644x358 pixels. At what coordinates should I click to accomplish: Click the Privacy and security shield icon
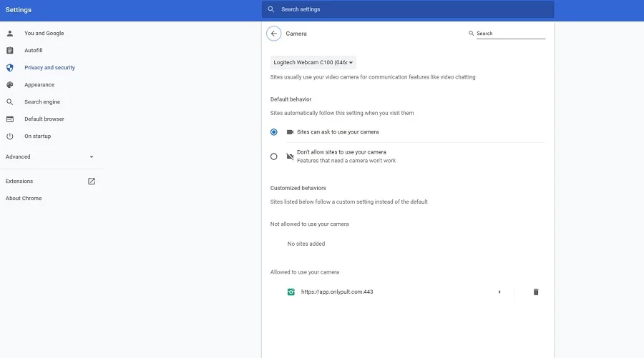[x=10, y=68]
